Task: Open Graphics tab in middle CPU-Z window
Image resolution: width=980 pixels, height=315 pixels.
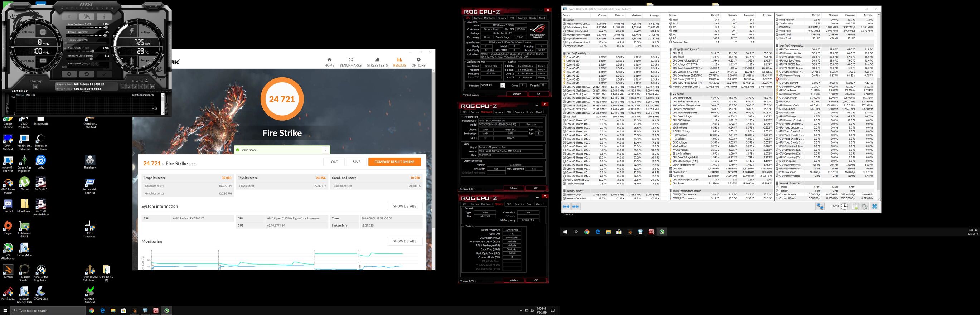Action: coord(519,112)
